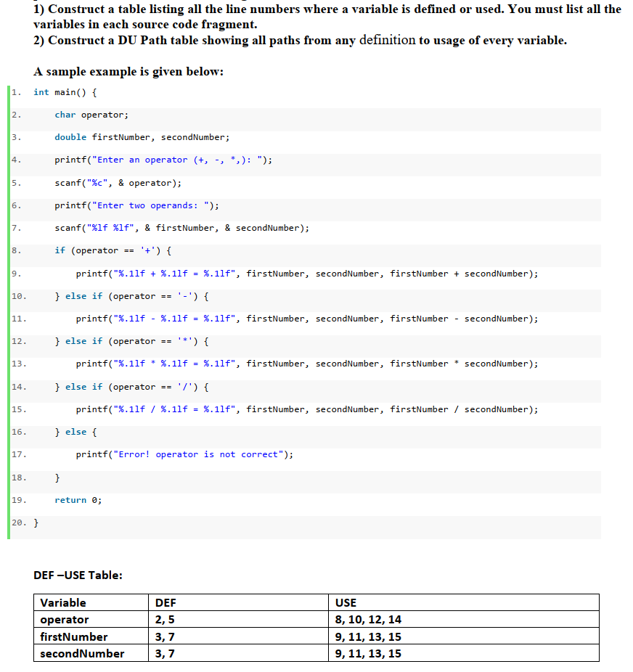Viewport: 633px width, 672px height.
Task: Click the if (operator == '+') line
Action: coord(113,250)
